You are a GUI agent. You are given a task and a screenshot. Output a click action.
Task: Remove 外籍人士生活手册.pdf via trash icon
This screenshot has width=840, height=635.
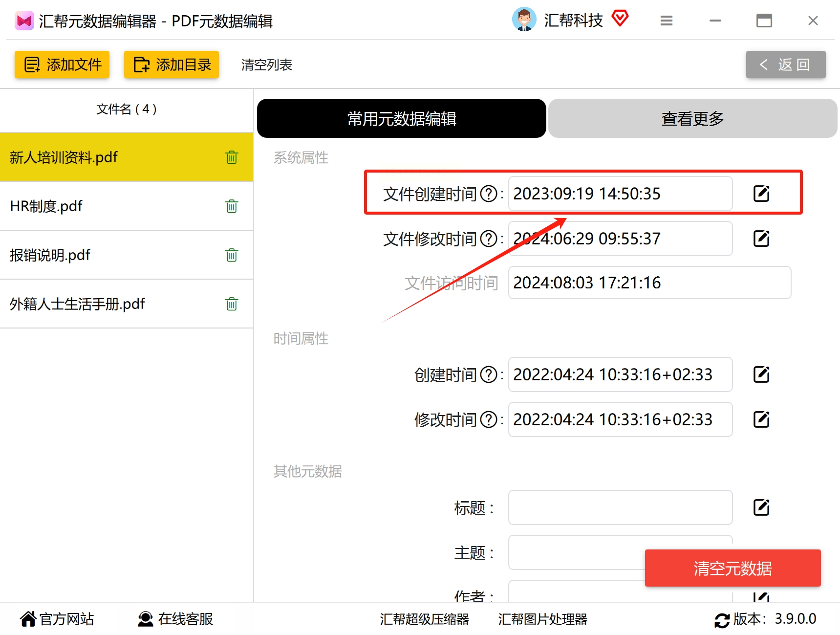[x=232, y=304]
